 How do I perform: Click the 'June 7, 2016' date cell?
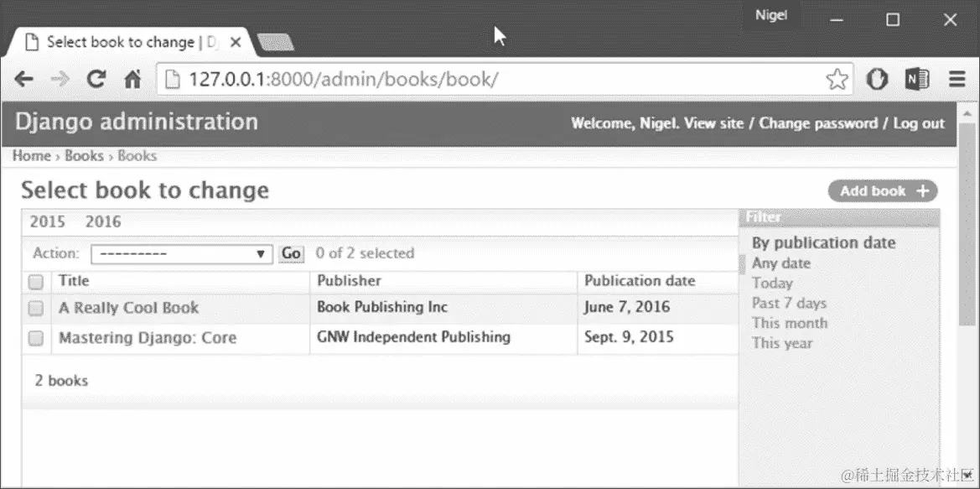point(627,307)
